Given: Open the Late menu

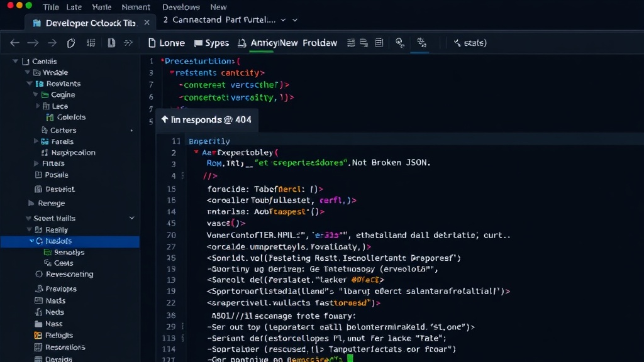Looking at the screenshot, I should (74, 7).
